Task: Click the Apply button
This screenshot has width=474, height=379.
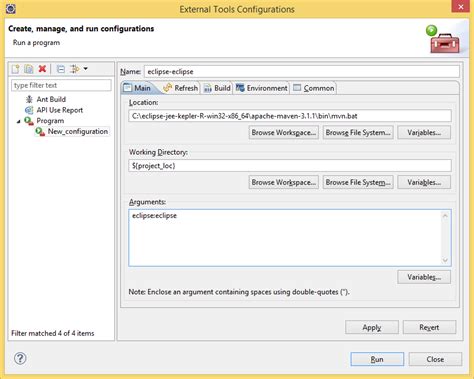Action: (x=372, y=327)
